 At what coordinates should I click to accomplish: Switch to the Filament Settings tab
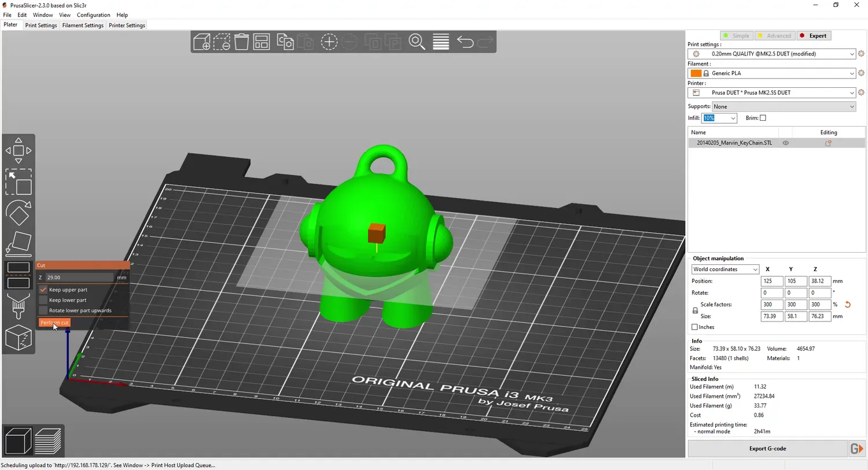pyautogui.click(x=83, y=25)
